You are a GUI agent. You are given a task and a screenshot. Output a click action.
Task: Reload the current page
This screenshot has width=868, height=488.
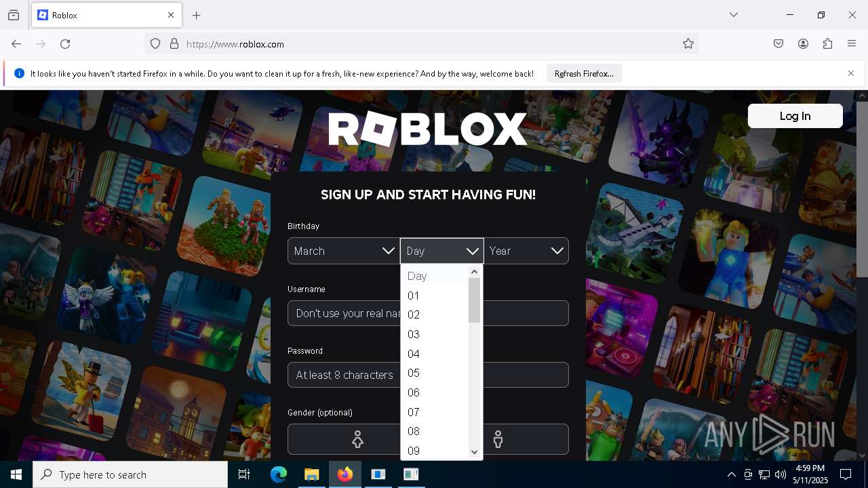[x=65, y=44]
